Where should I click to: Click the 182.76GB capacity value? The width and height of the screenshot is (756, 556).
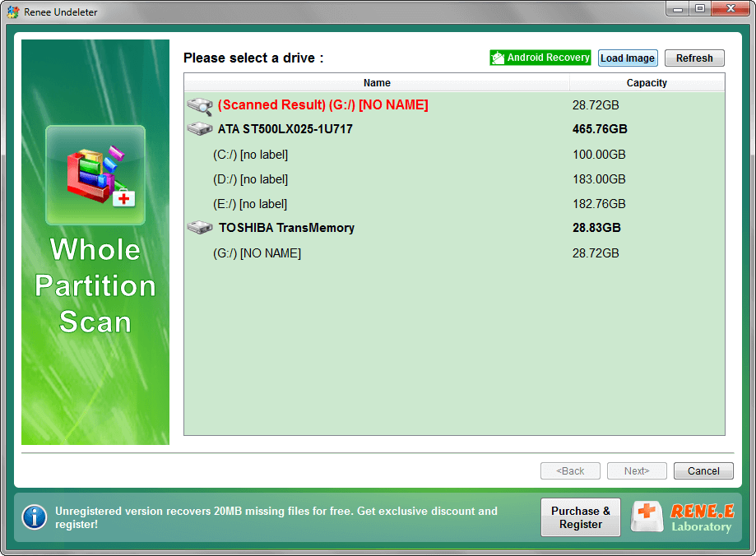(x=599, y=204)
